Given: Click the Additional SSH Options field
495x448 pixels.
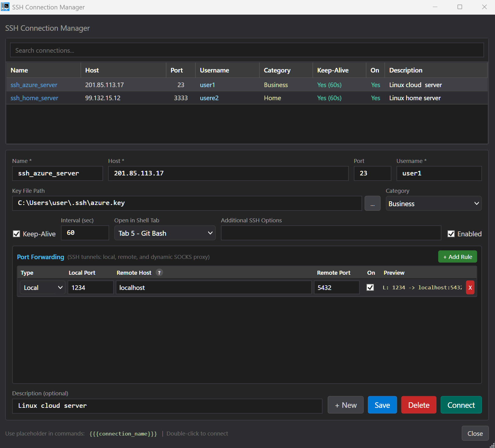Looking at the screenshot, I should (x=331, y=233).
